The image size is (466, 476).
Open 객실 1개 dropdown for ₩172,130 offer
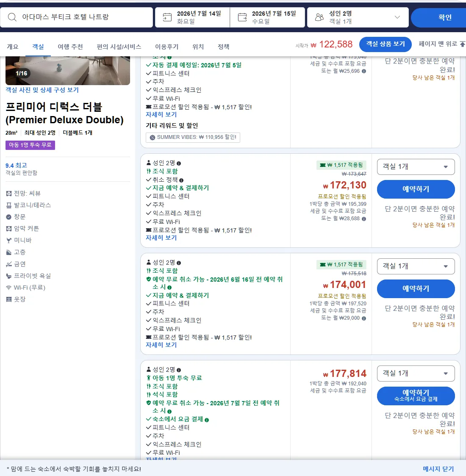(416, 167)
